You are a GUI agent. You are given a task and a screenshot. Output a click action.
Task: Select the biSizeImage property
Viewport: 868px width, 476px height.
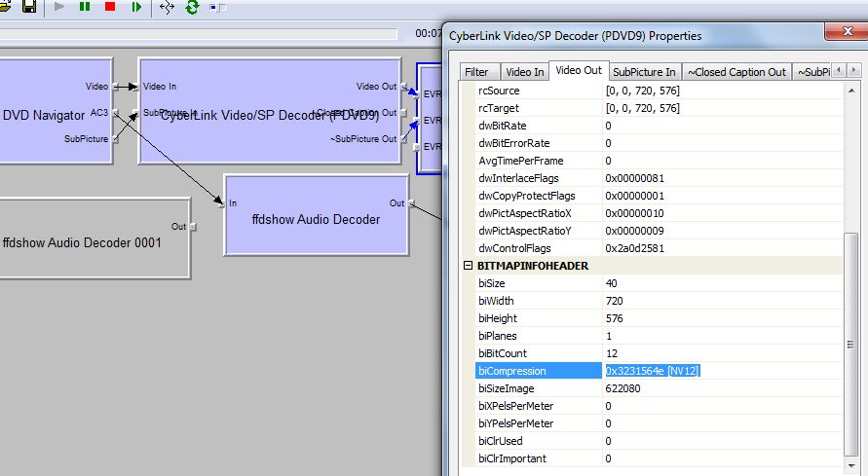[x=659, y=388]
